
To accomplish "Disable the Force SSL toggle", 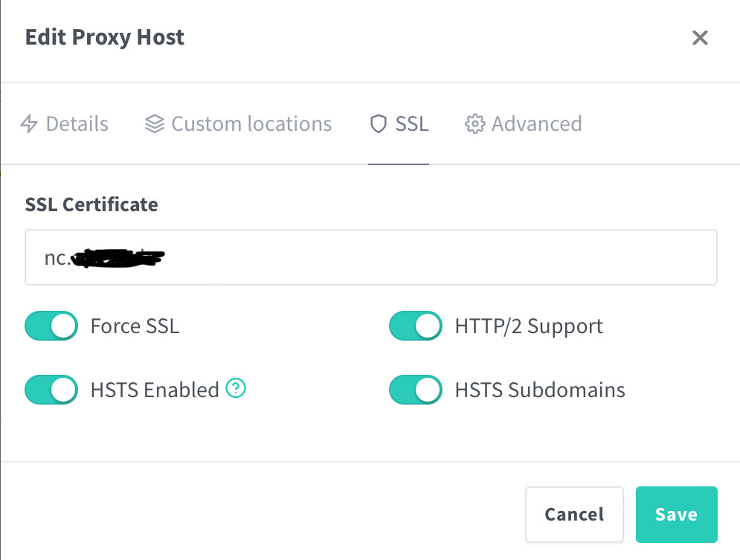I will pyautogui.click(x=51, y=326).
